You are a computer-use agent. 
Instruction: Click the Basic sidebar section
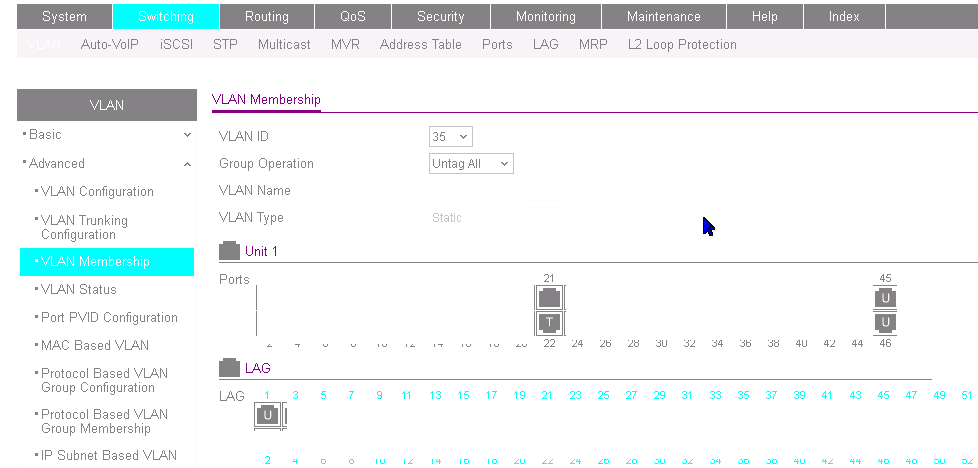[x=45, y=135]
